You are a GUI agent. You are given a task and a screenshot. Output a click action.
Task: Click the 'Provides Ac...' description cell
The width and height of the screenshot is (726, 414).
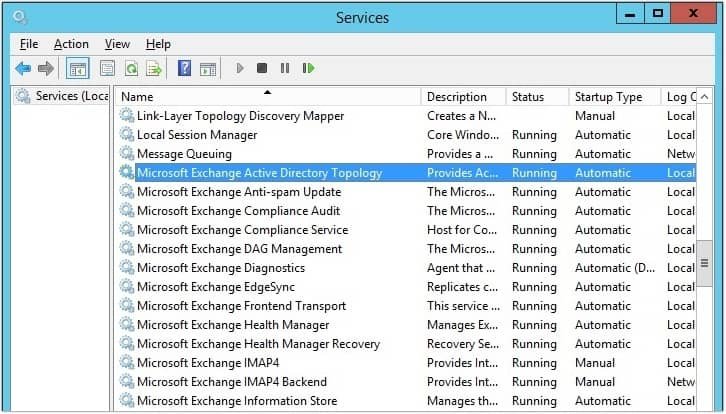pyautogui.click(x=463, y=173)
